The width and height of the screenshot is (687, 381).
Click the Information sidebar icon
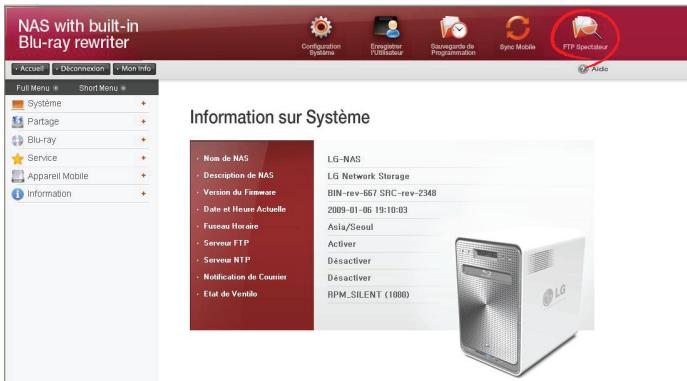18,194
